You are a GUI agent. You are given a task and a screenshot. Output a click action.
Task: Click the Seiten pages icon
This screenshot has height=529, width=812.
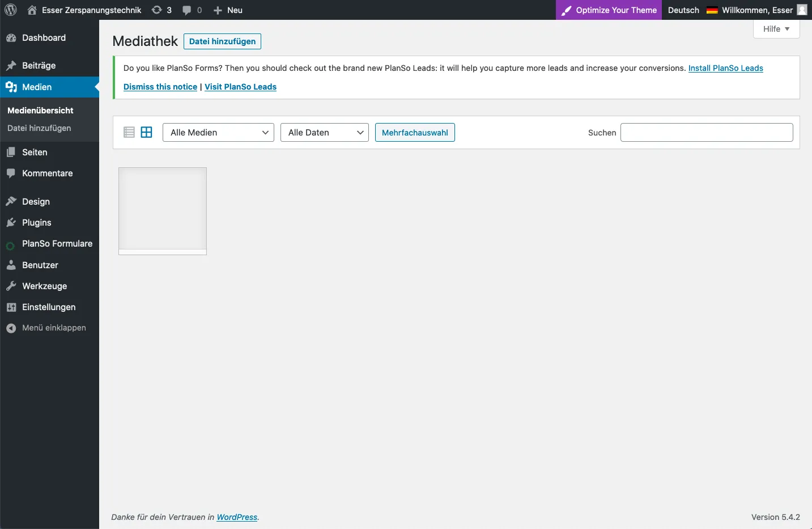click(x=11, y=152)
